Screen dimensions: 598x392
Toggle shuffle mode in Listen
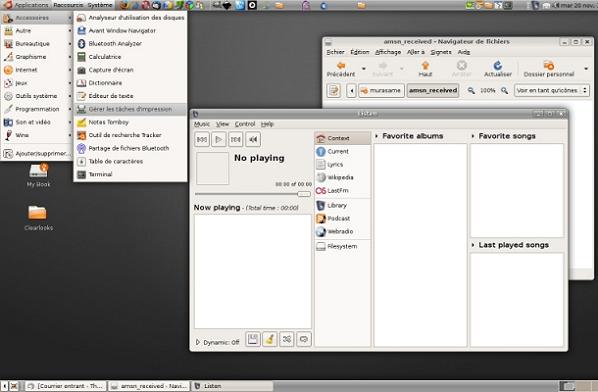(287, 339)
